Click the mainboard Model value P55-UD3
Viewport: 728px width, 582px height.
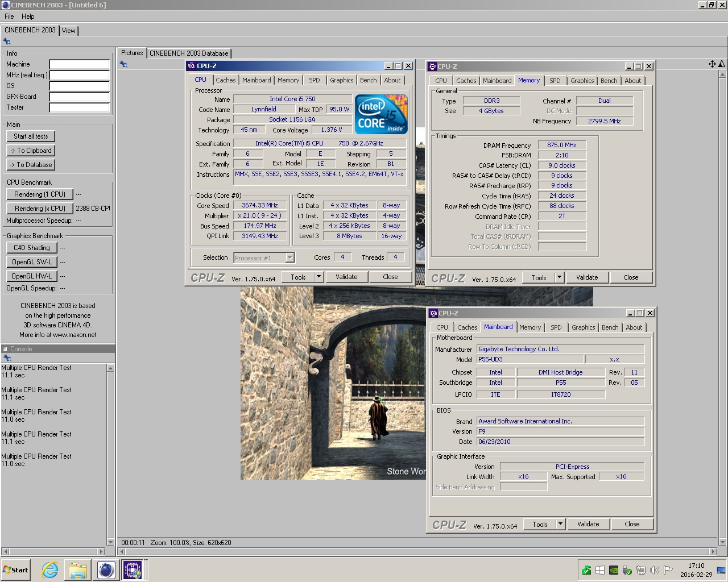click(x=530, y=359)
